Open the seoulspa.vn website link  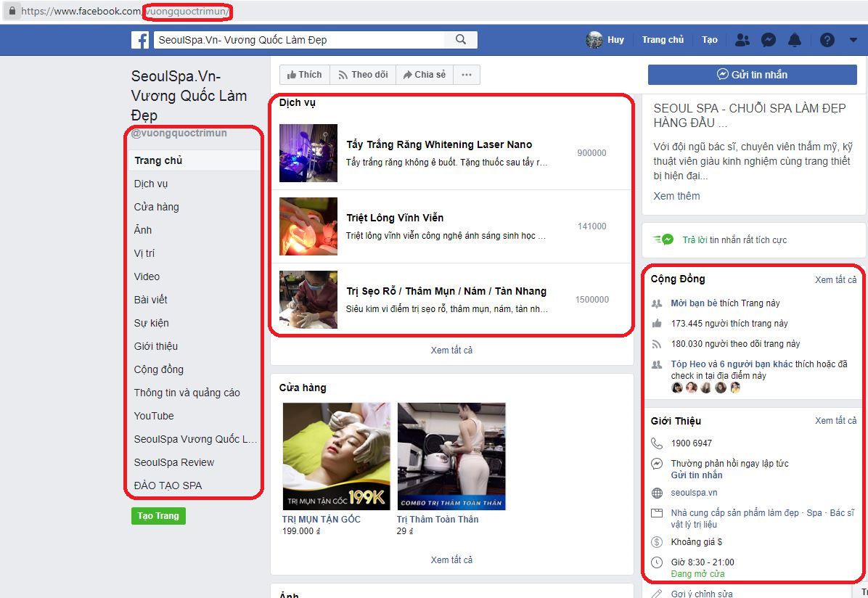coord(694,493)
